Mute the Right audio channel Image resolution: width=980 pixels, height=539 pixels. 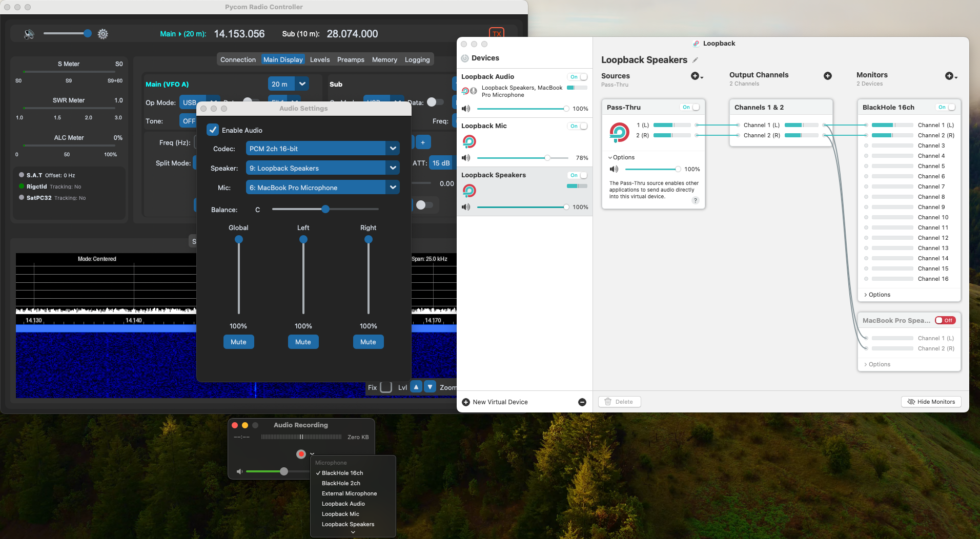(368, 342)
